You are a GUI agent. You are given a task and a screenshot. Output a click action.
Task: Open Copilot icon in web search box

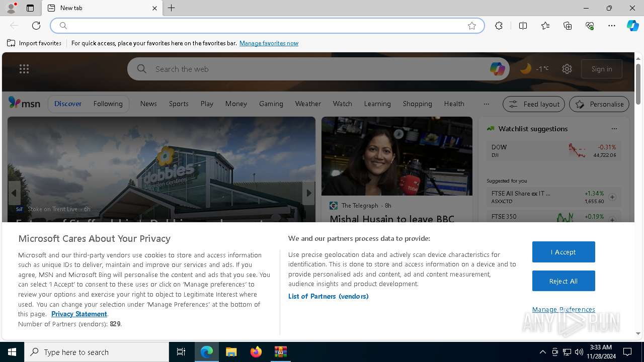click(x=497, y=69)
